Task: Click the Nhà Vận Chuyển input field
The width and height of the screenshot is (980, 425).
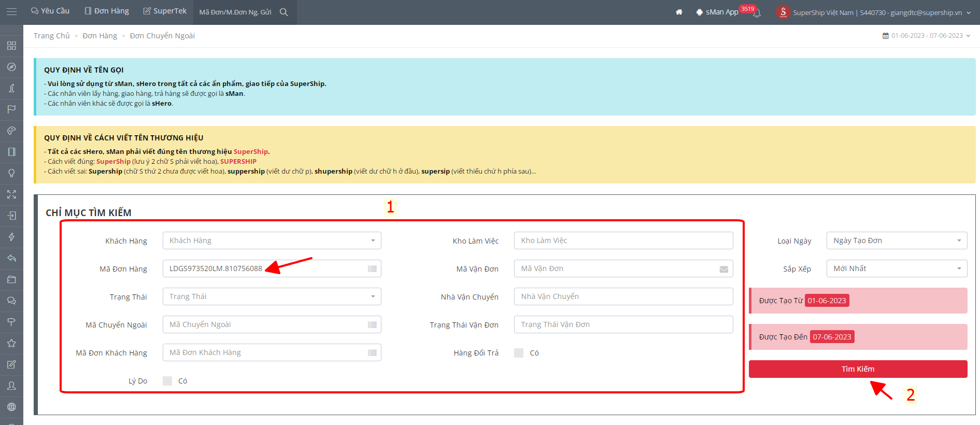Action: click(x=623, y=296)
